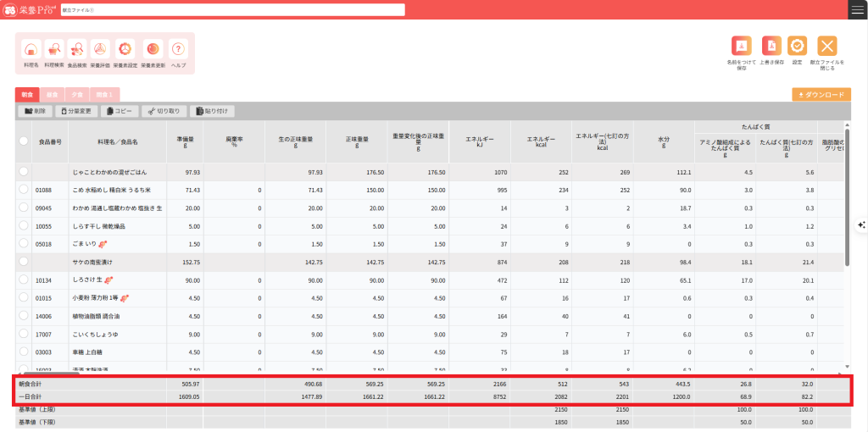Open the ヘルプ help icon

coord(178,51)
